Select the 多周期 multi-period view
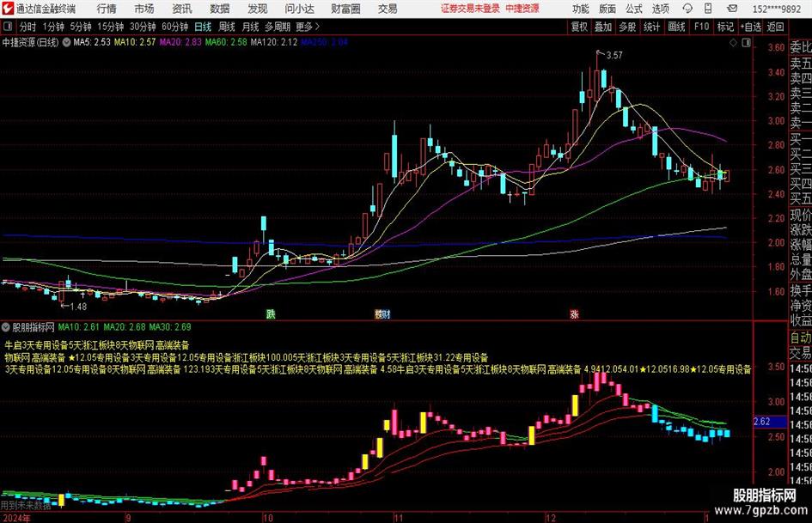 pyautogui.click(x=278, y=27)
